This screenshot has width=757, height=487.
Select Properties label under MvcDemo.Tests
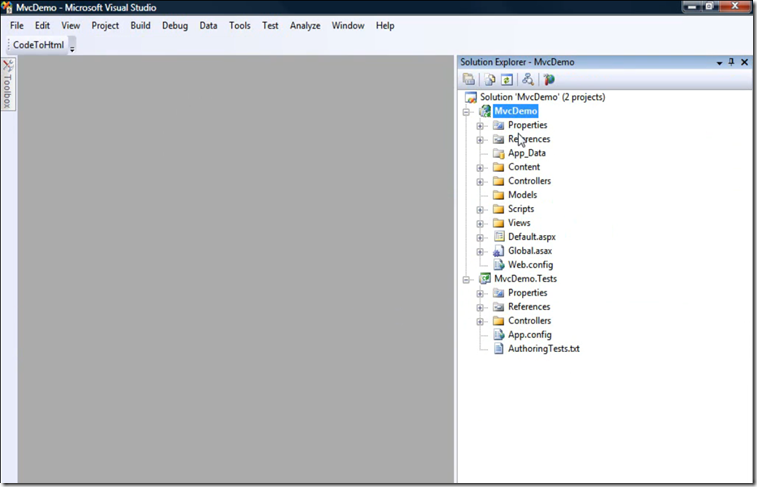(527, 293)
